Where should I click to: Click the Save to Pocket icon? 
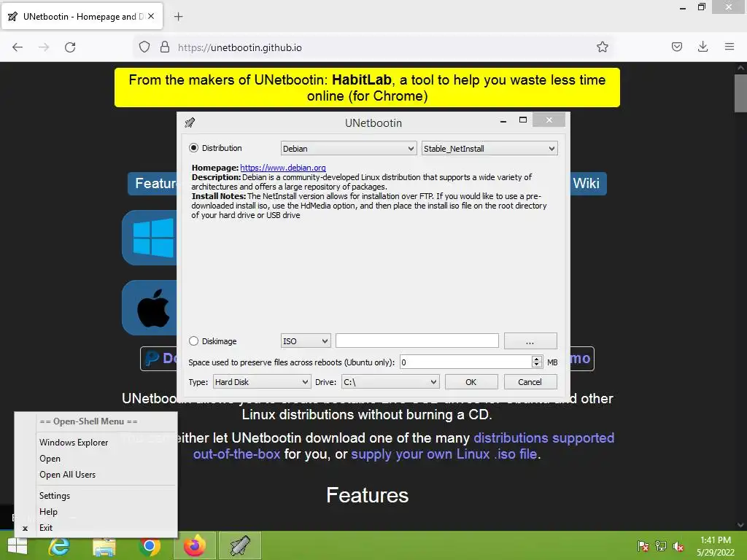tap(677, 47)
